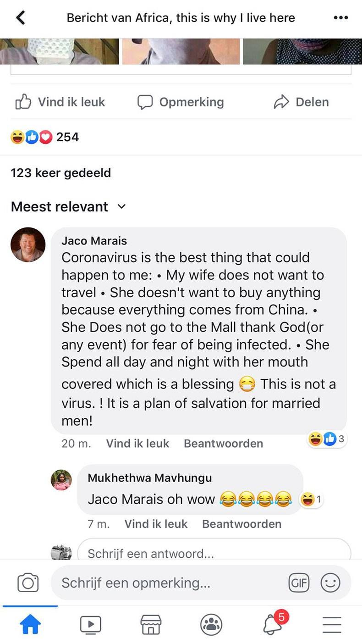Open the three-dot more options menu
The width and height of the screenshot is (362, 644).
click(340, 18)
